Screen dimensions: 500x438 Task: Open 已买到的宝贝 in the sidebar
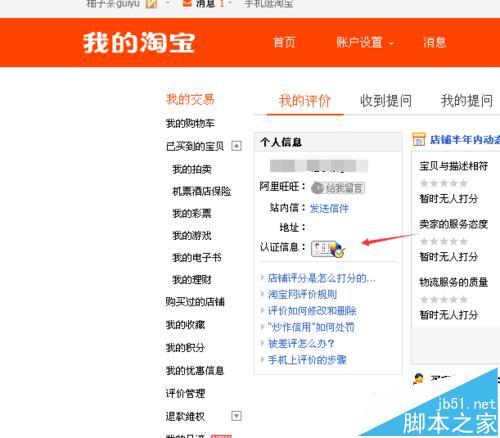pos(195,146)
